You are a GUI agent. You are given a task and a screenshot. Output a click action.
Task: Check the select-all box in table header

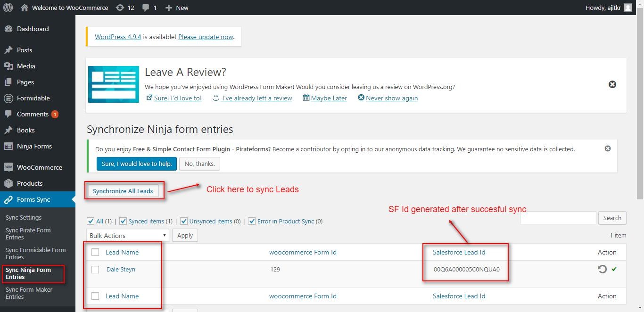95,252
